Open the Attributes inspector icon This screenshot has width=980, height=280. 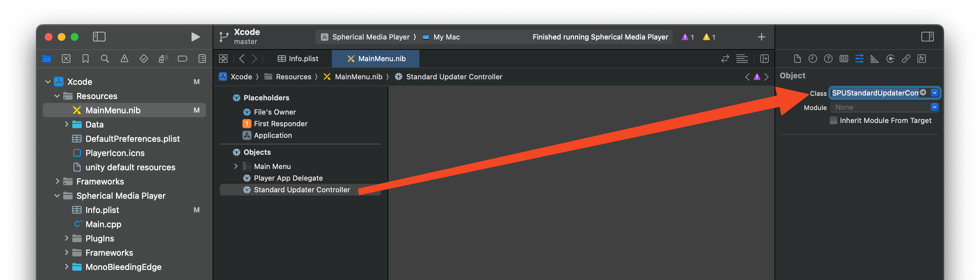pos(859,59)
